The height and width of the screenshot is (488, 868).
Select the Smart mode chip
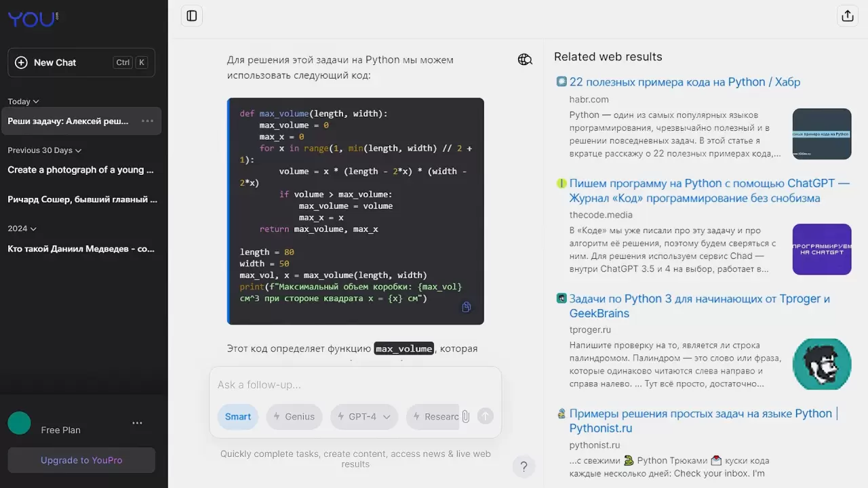237,417
